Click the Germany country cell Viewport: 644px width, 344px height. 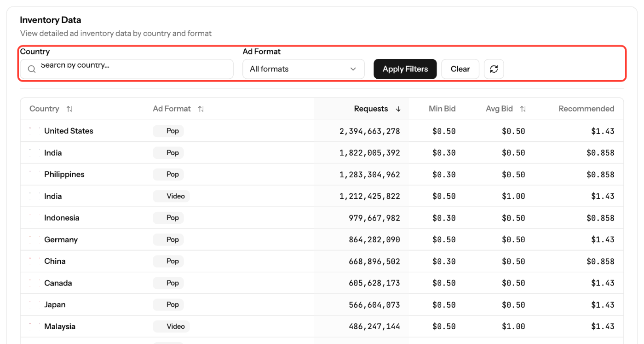[x=61, y=239]
